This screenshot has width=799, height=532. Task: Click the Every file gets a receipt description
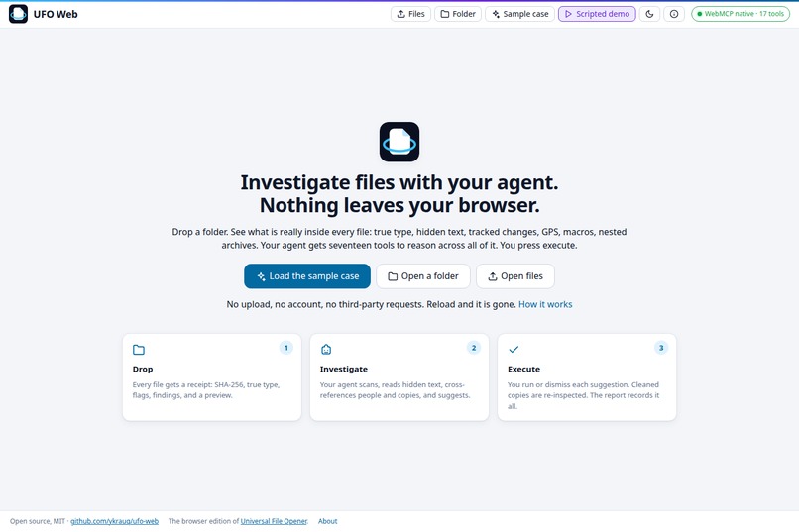click(206, 390)
